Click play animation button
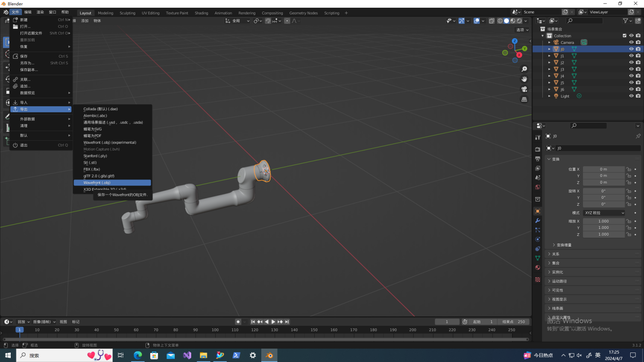 [273, 322]
